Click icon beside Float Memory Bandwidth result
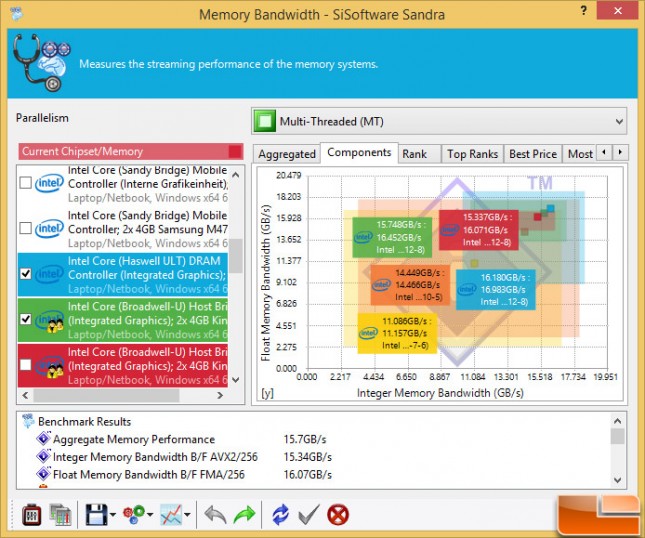Viewport: 645px width, 538px height. coord(43,474)
